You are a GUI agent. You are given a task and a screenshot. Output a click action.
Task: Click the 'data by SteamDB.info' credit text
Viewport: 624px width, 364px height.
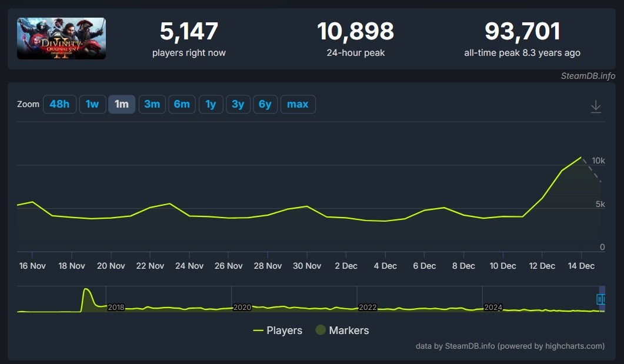coord(510,346)
